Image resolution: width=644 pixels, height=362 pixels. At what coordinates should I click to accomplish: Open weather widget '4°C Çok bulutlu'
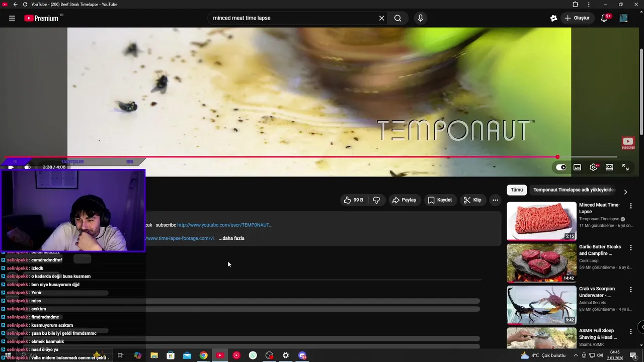[x=543, y=355]
